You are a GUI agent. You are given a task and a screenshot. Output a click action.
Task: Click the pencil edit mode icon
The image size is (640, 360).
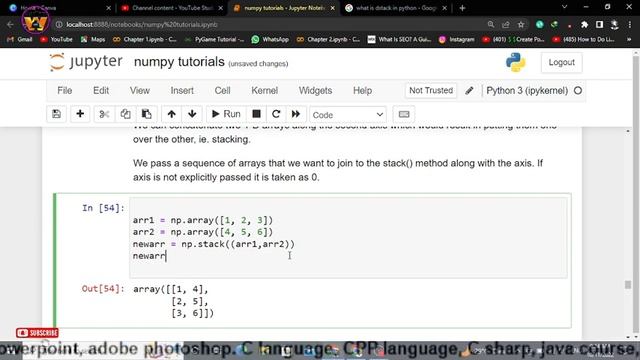tap(469, 91)
